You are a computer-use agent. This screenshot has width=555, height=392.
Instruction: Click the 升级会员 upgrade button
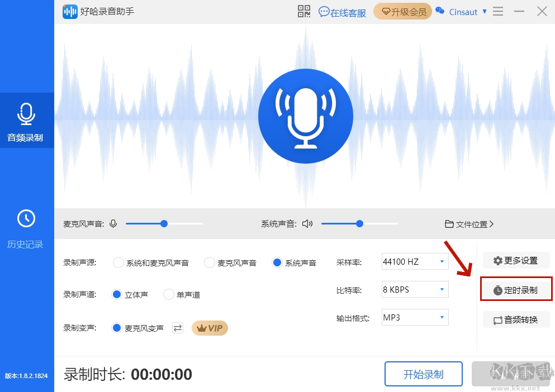point(402,11)
